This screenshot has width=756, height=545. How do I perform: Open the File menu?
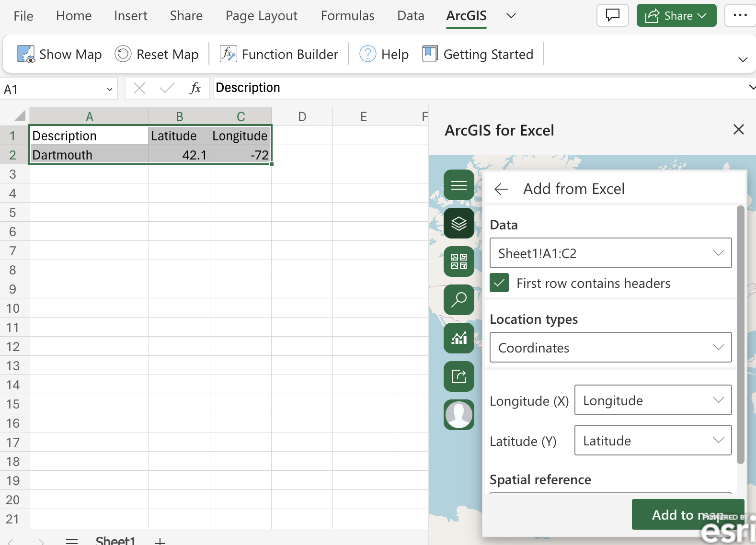click(23, 16)
